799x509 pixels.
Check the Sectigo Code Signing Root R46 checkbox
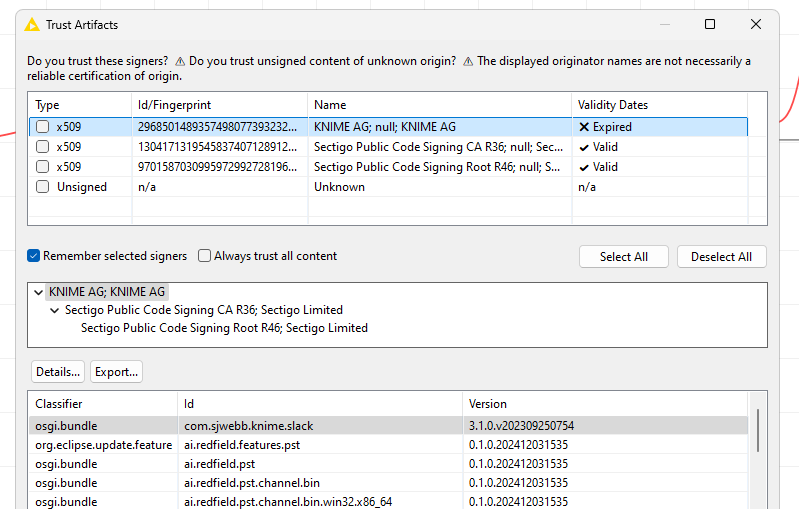pos(43,167)
